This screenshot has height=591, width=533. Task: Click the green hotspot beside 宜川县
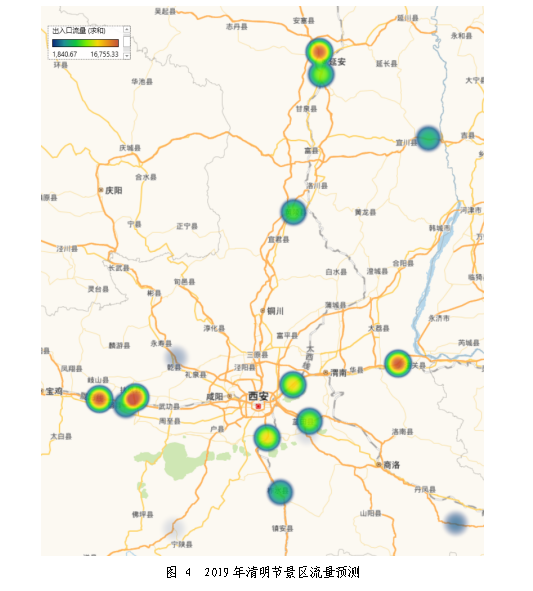pos(428,138)
